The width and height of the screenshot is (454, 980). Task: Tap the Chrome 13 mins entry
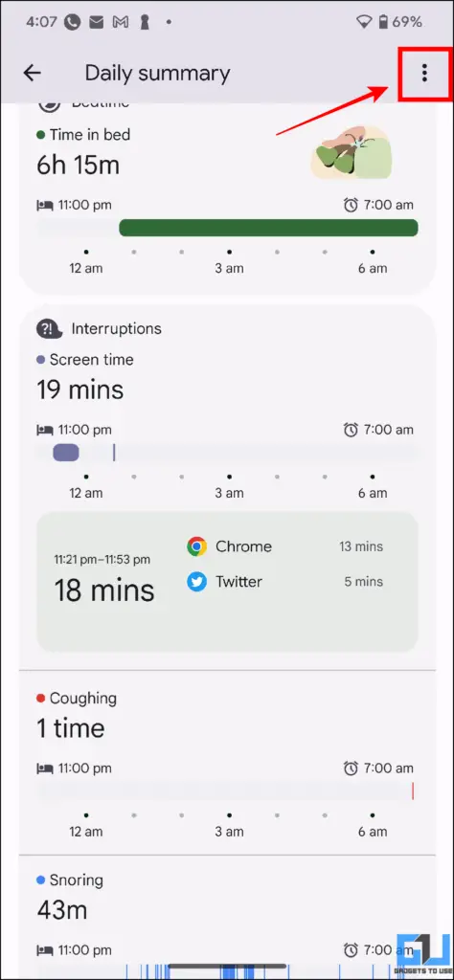point(284,546)
